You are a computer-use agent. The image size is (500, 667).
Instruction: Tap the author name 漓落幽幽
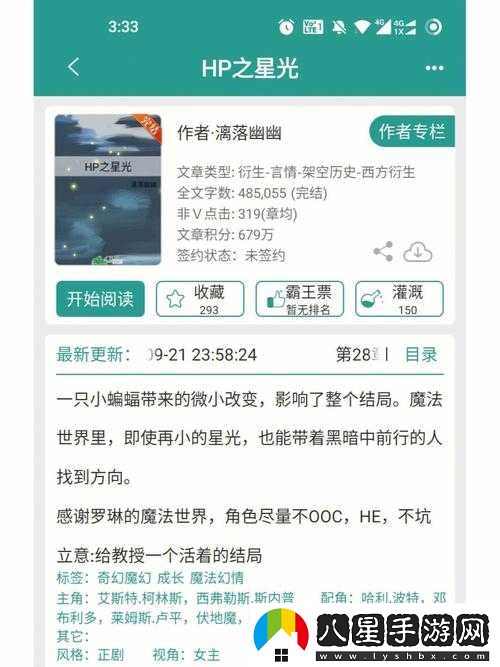(248, 133)
